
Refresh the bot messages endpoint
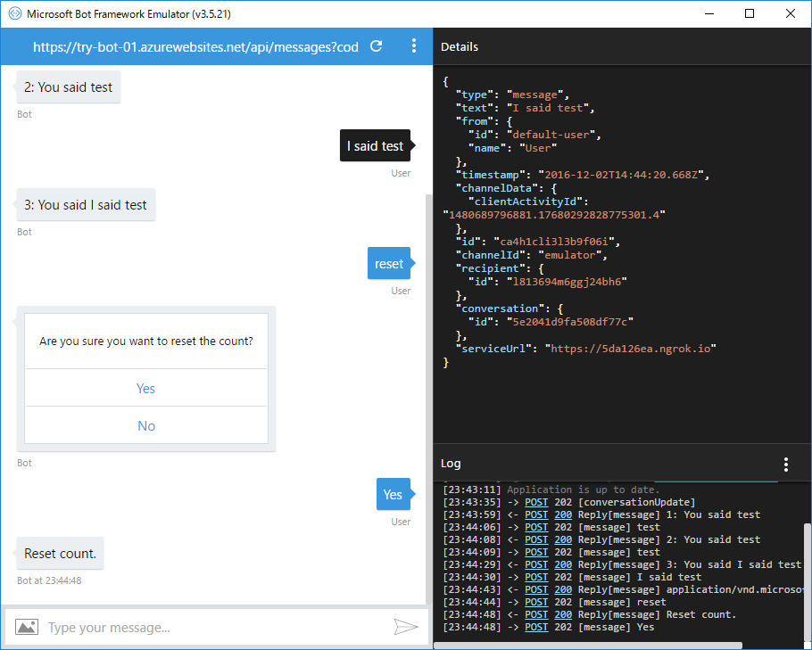coord(376,45)
